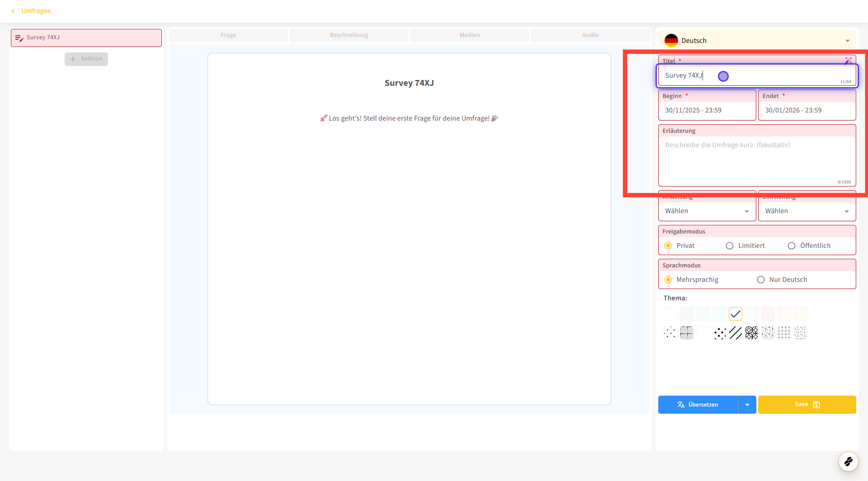Choose the grid paper pattern theme
The height and width of the screenshot is (481, 868).
click(686, 333)
